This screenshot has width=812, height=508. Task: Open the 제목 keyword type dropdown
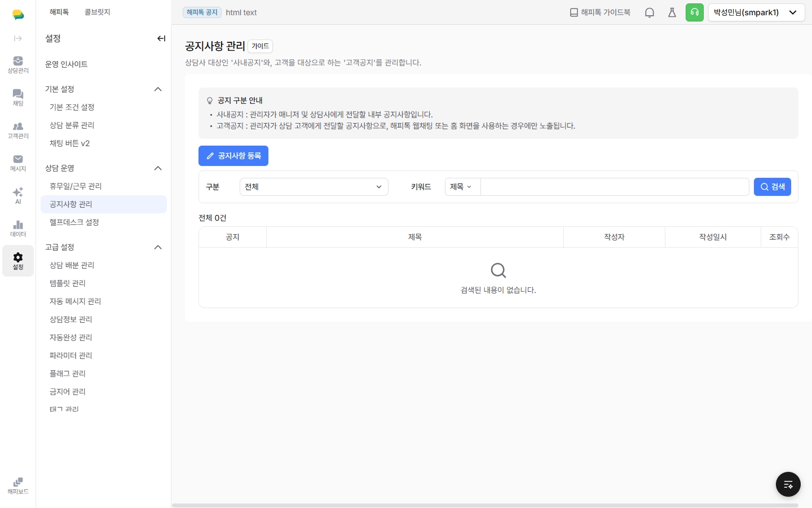462,187
